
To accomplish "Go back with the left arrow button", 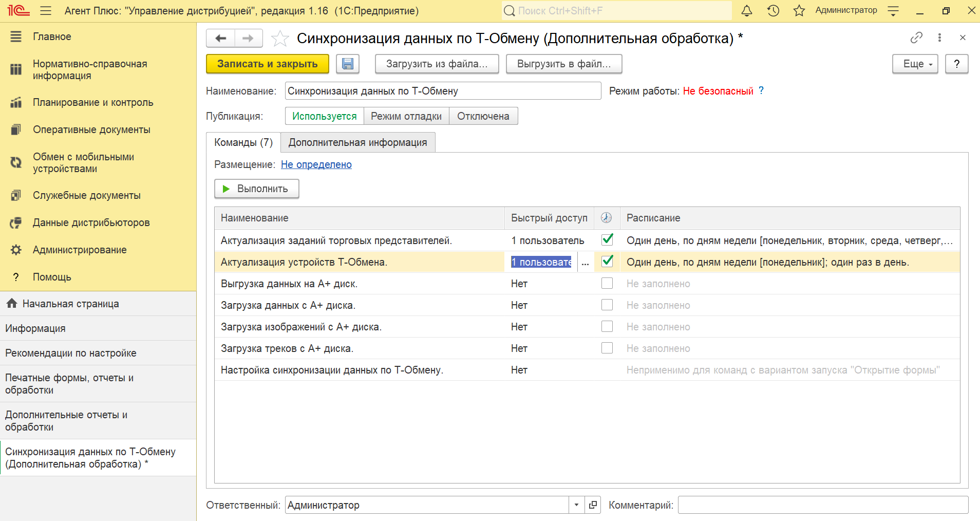I will 220,38.
